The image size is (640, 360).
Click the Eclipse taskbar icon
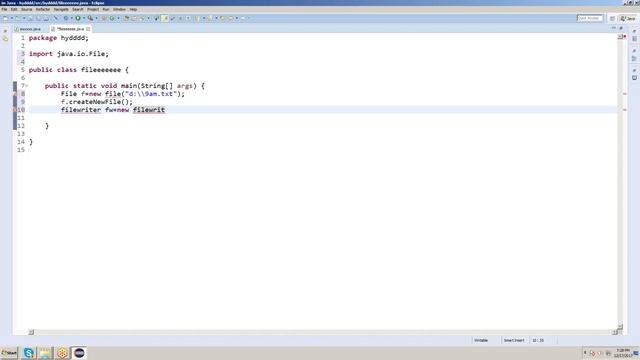pos(79,353)
